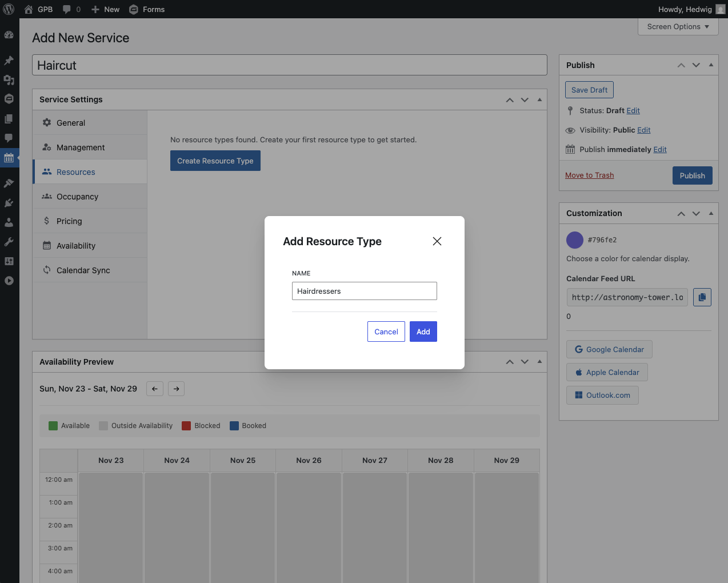Move the Customization panel up
The height and width of the screenshot is (583, 728).
pos(681,213)
